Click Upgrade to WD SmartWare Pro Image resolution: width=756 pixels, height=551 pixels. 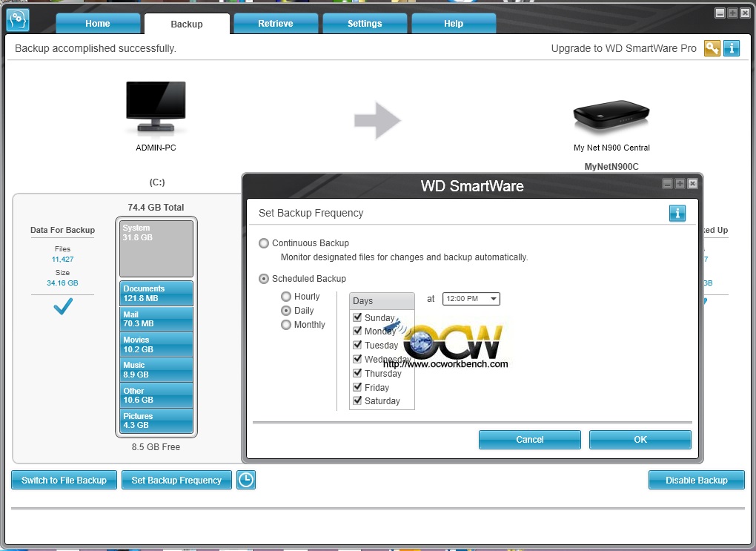[x=624, y=48]
